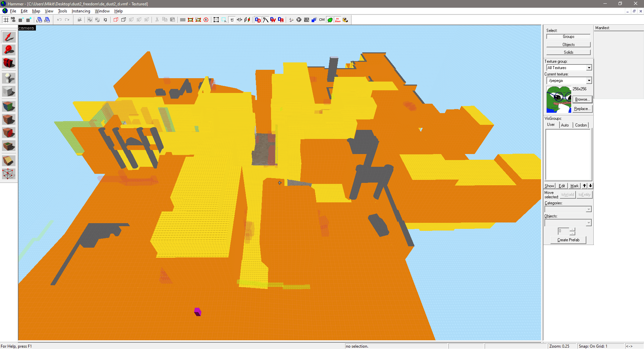Click the prefab number input field
Screen dimensions: 644x349
pyautogui.click(x=563, y=231)
